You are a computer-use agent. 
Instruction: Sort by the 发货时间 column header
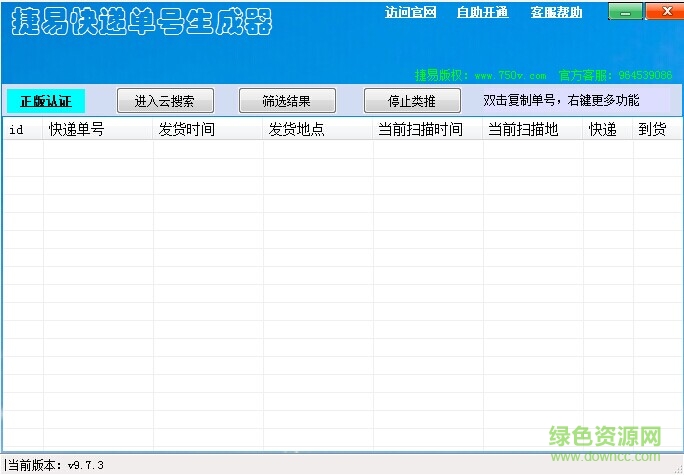pyautogui.click(x=208, y=129)
